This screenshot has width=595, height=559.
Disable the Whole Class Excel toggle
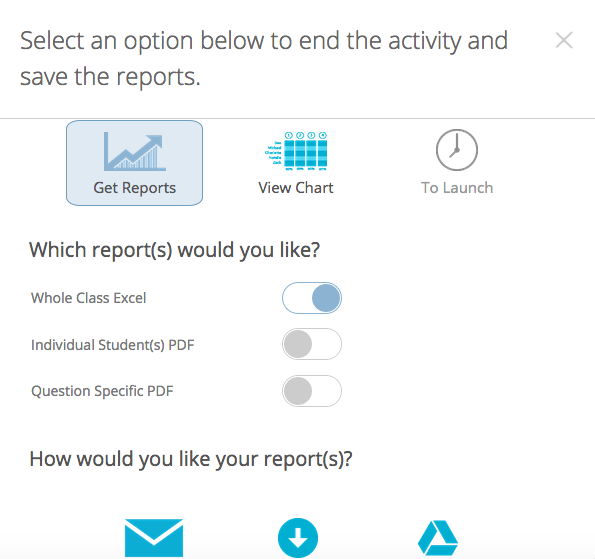tap(312, 298)
